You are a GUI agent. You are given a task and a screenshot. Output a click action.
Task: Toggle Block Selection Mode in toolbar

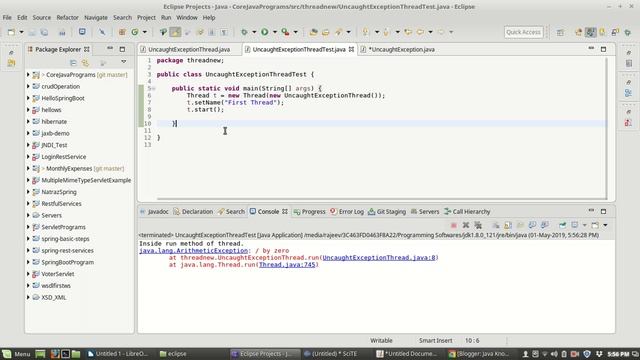211,32
